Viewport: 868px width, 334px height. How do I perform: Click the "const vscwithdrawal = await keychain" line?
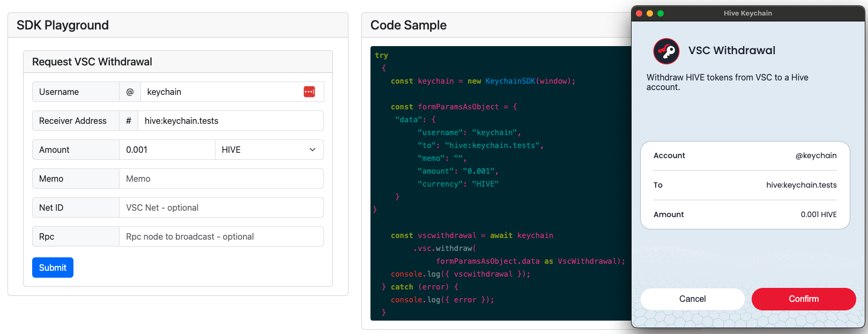(472, 235)
